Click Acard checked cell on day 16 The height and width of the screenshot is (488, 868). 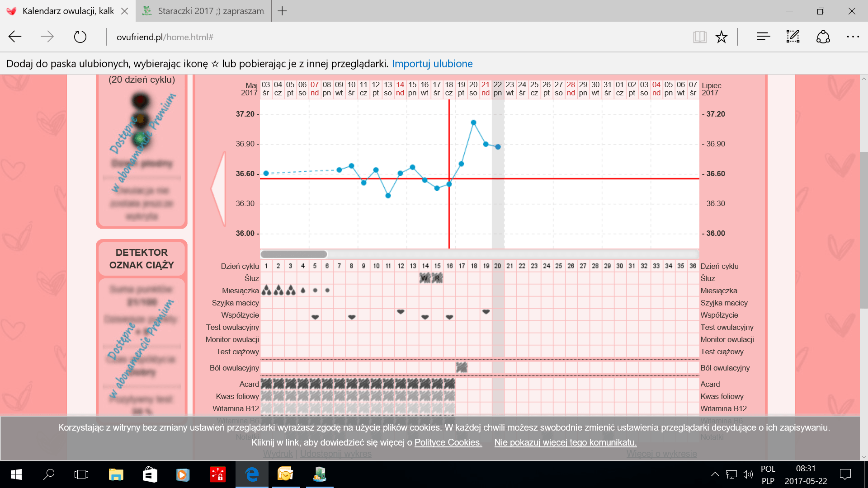click(449, 384)
